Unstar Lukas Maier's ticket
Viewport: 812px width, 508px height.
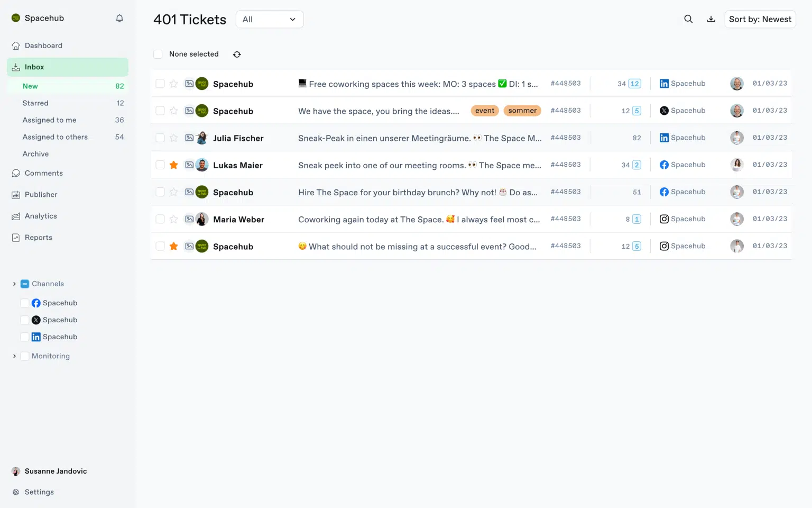(x=173, y=165)
